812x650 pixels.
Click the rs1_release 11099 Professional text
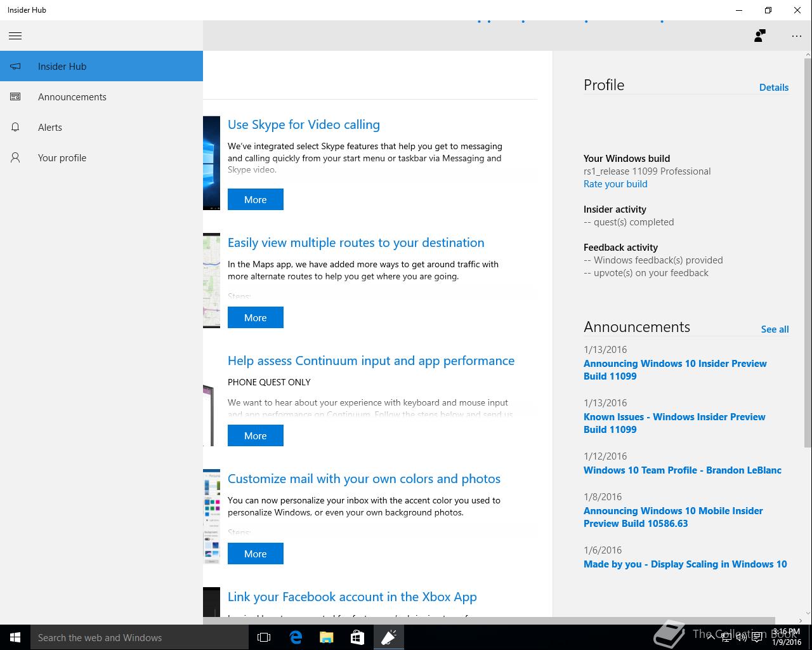[x=647, y=171]
